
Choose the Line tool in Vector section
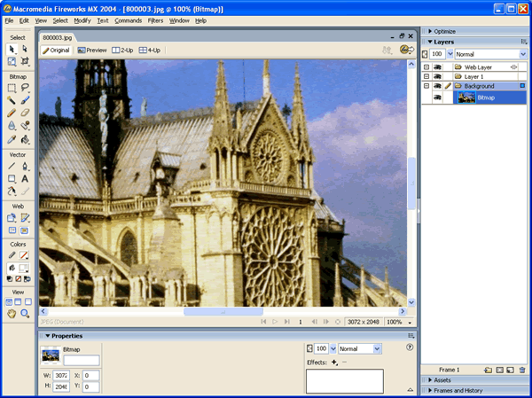(x=12, y=166)
